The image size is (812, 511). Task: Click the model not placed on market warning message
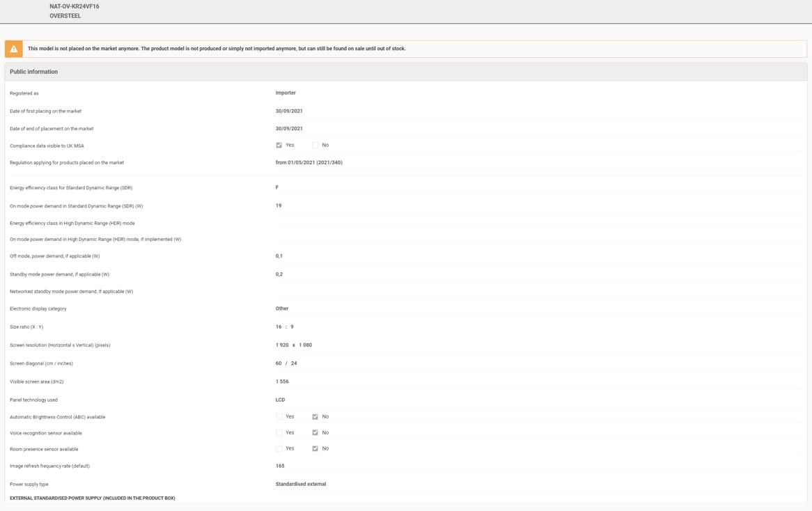pos(217,49)
